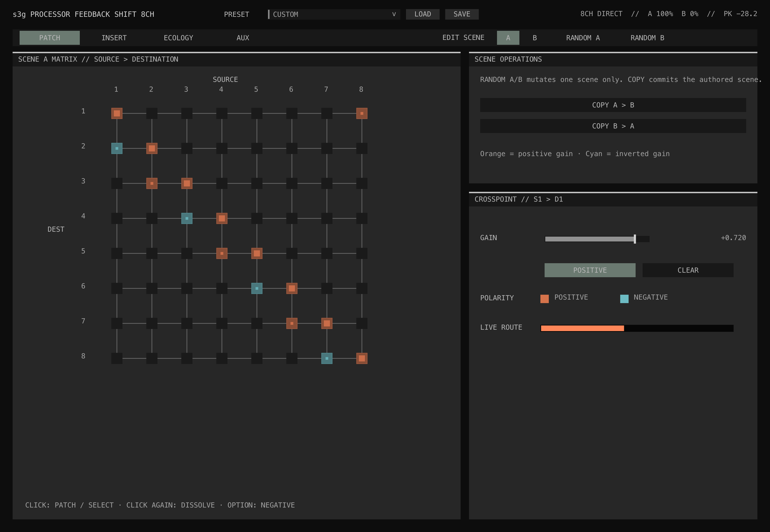
Task: Randomize scene A with RANDOM A
Action: 583,38
